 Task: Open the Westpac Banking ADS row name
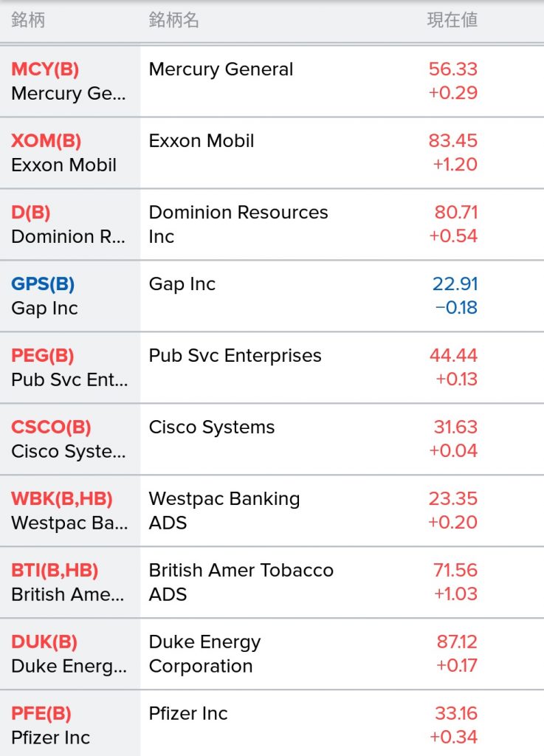tap(224, 511)
